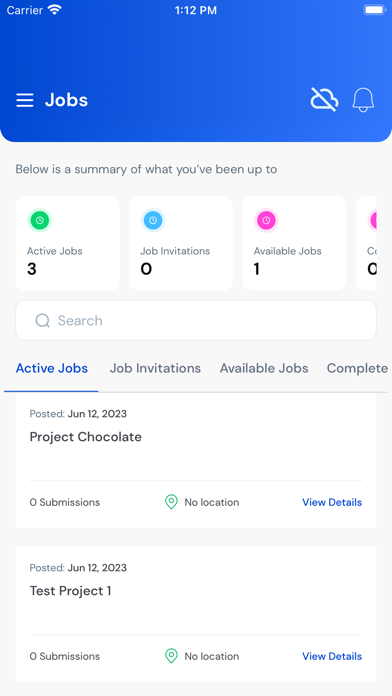
Task: Switch to the Job Invitations tab
Action: pos(155,368)
